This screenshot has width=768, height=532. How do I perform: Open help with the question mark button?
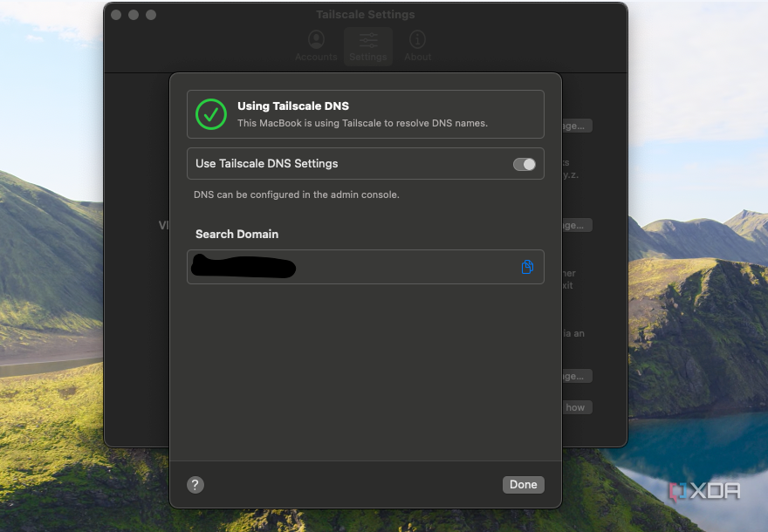[x=195, y=485]
